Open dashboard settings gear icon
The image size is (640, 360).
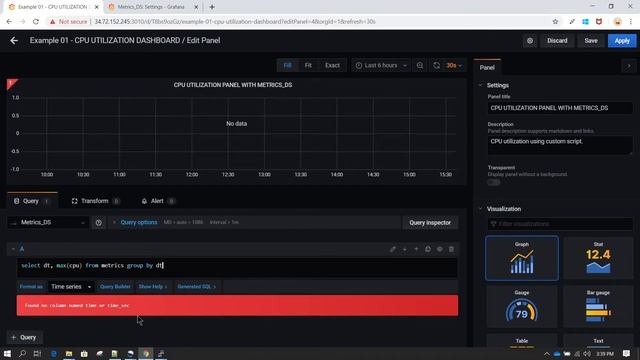point(530,41)
